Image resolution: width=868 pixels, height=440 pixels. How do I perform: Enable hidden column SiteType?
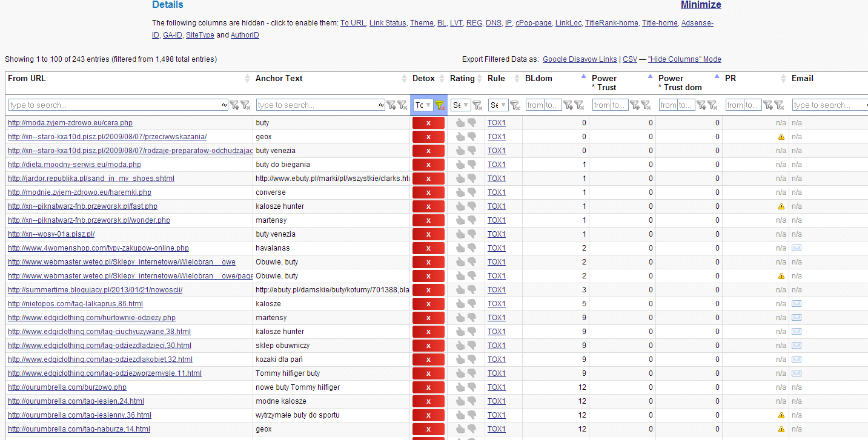click(x=200, y=35)
